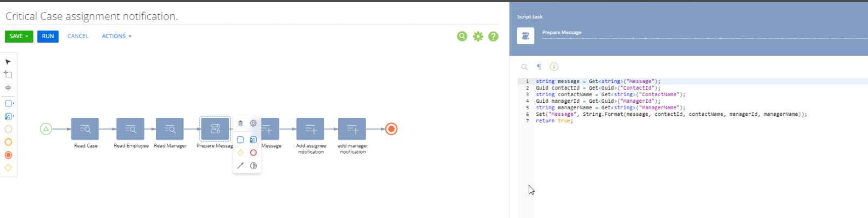Click the CANCEL link
868x218 pixels.
[78, 36]
